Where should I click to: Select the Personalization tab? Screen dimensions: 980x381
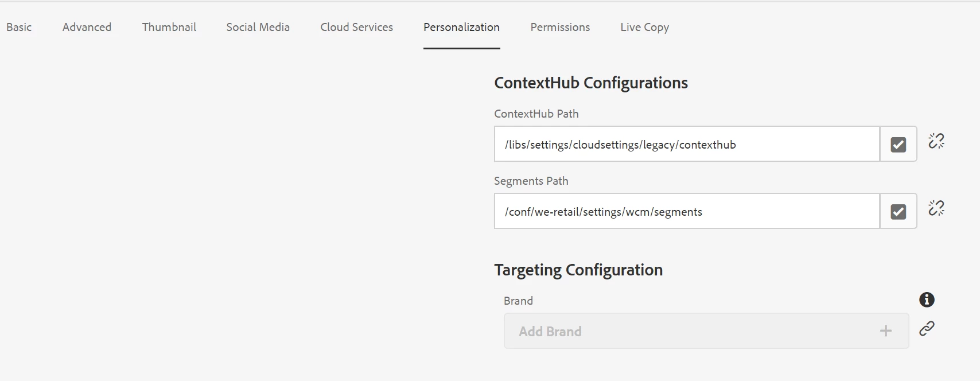pyautogui.click(x=461, y=27)
